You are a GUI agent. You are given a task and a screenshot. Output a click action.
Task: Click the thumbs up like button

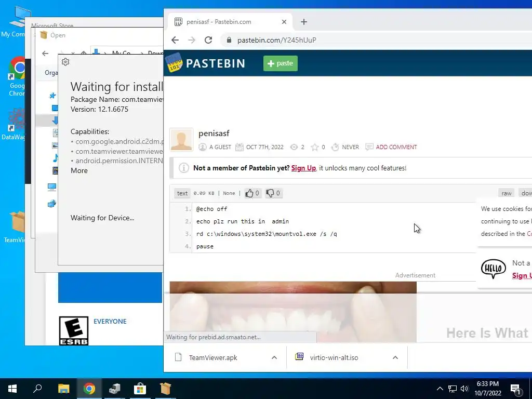tap(252, 193)
